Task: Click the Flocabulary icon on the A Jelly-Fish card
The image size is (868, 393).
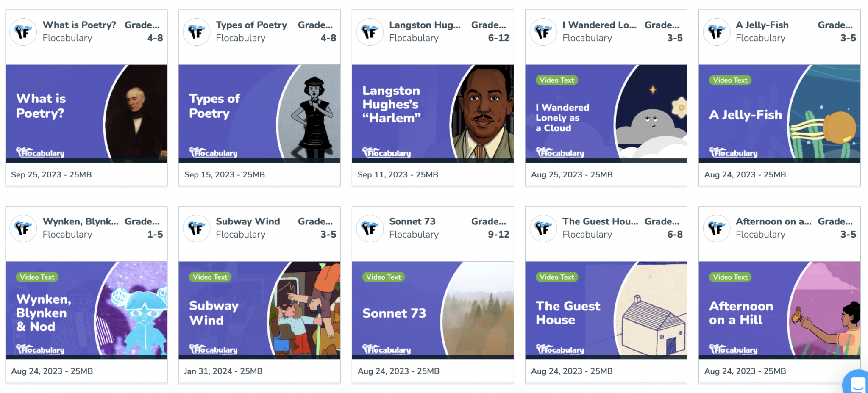Action: coord(717,31)
